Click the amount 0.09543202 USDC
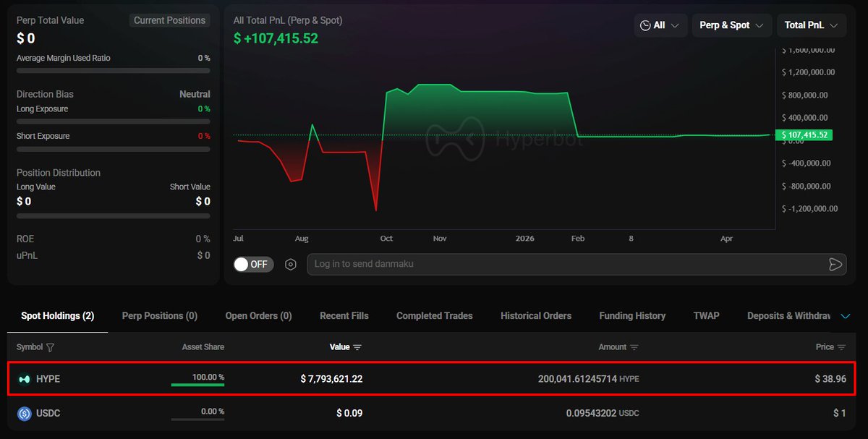This screenshot has height=439, width=868. click(x=603, y=414)
